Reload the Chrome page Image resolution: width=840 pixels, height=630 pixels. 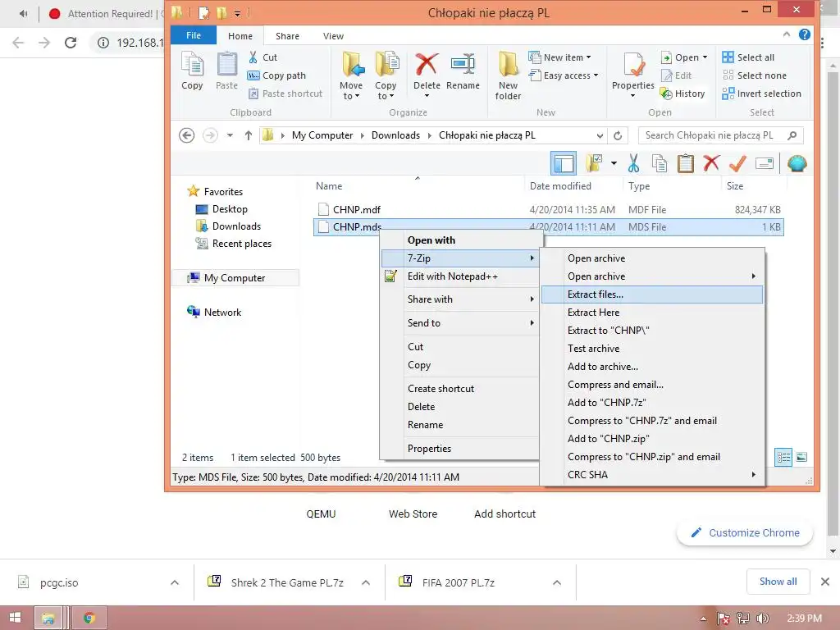click(x=71, y=43)
